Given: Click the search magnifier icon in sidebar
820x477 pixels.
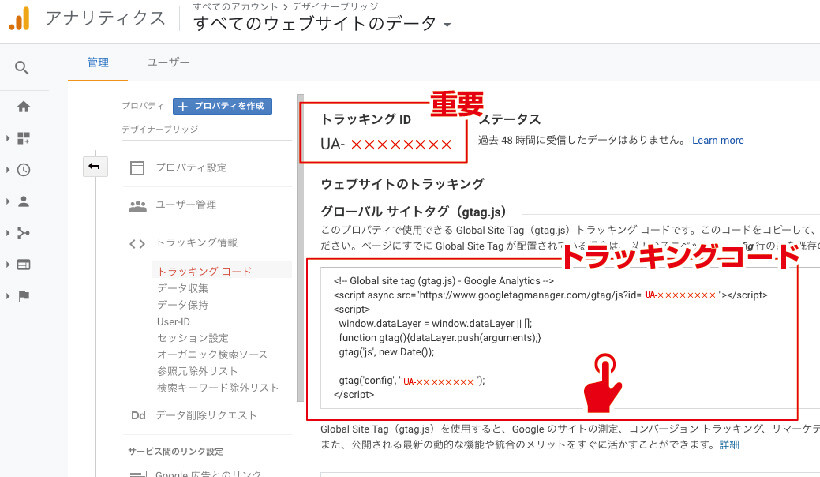Looking at the screenshot, I should pyautogui.click(x=22, y=68).
